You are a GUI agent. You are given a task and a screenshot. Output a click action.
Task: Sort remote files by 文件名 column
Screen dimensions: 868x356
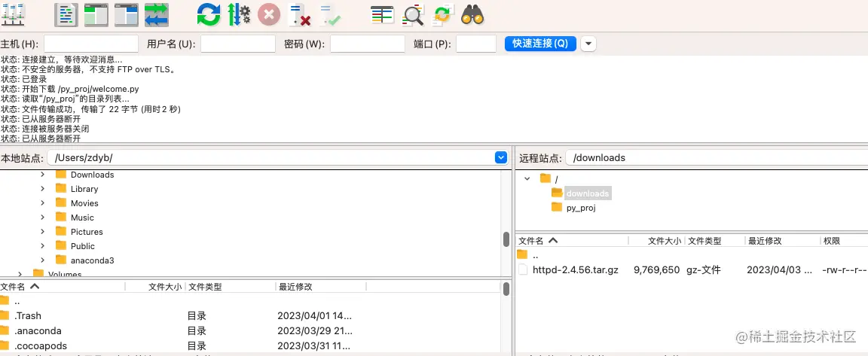[x=572, y=241]
